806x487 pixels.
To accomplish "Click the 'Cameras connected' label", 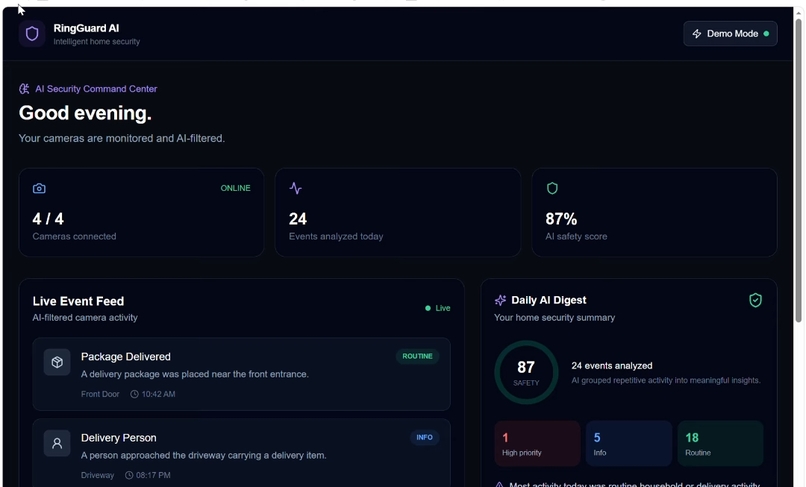I will coord(74,237).
